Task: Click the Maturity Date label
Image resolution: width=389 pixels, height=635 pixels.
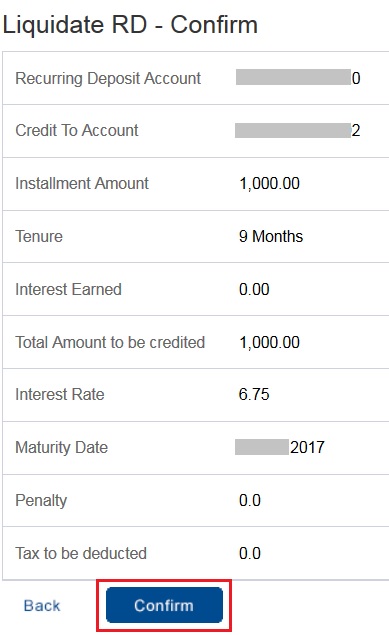Action: coord(62,447)
